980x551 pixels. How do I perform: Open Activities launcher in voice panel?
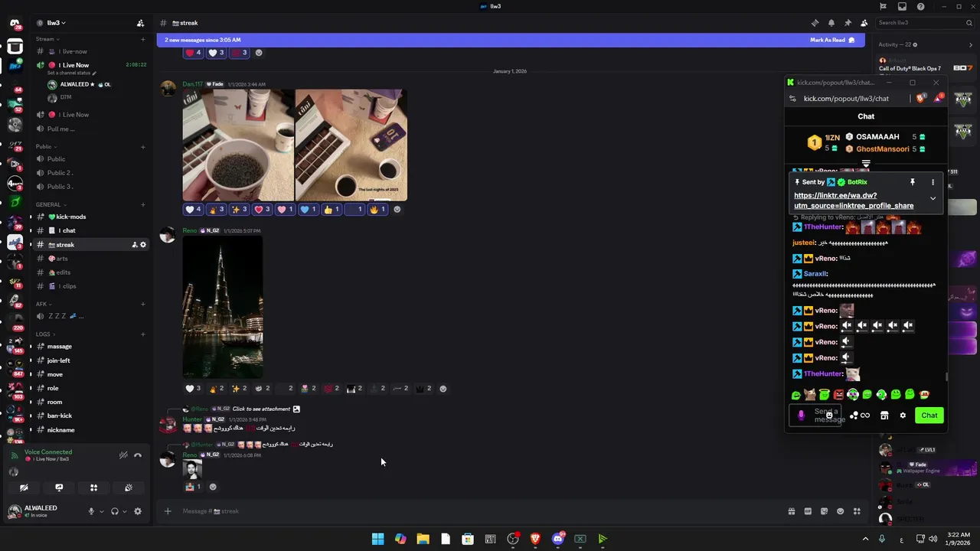pyautogui.click(x=93, y=487)
